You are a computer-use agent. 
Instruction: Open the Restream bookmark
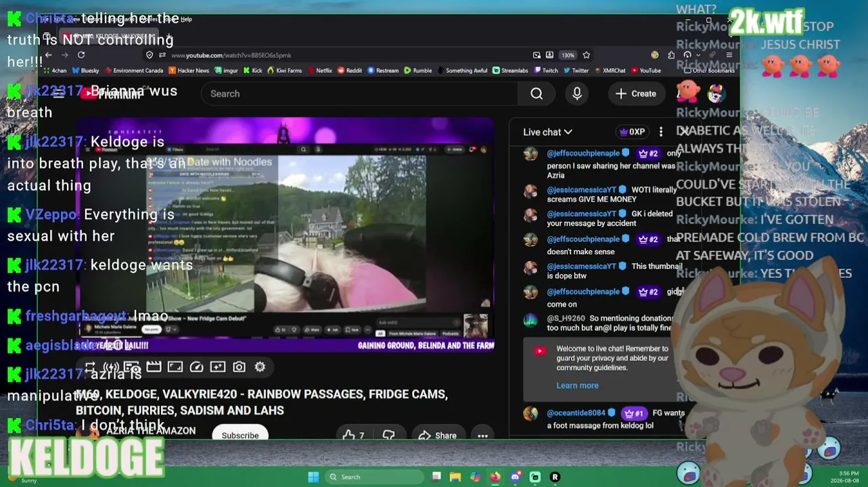(x=383, y=70)
